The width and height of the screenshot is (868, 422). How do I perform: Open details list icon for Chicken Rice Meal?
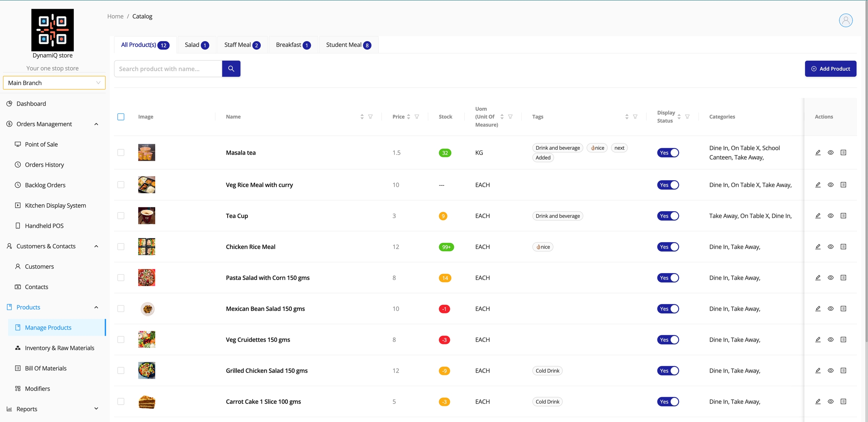[x=844, y=247]
